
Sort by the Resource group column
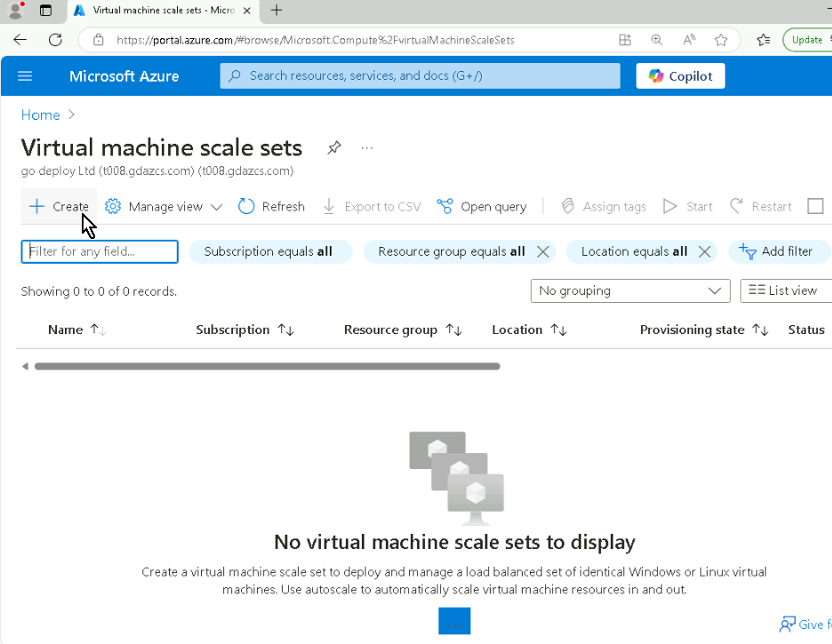coord(403,330)
